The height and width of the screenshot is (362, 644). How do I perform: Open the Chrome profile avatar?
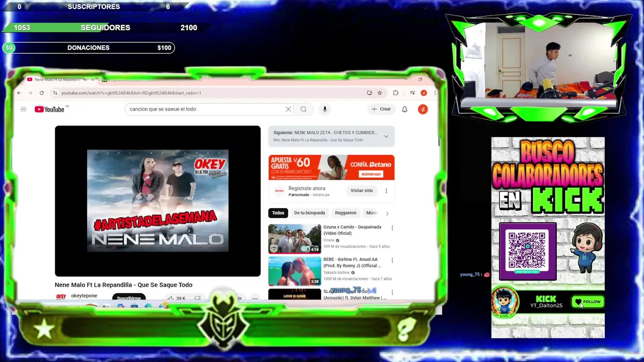424,93
